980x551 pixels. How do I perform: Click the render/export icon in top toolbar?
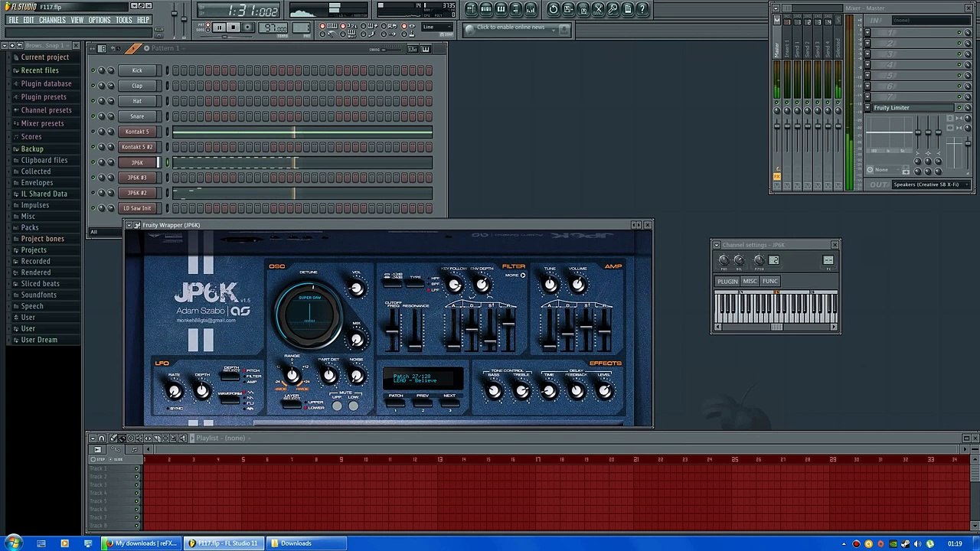[x=583, y=9]
